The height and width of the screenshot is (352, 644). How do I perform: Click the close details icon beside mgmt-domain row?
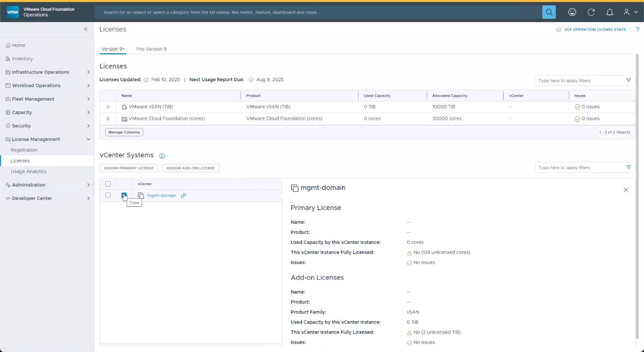[x=124, y=196]
